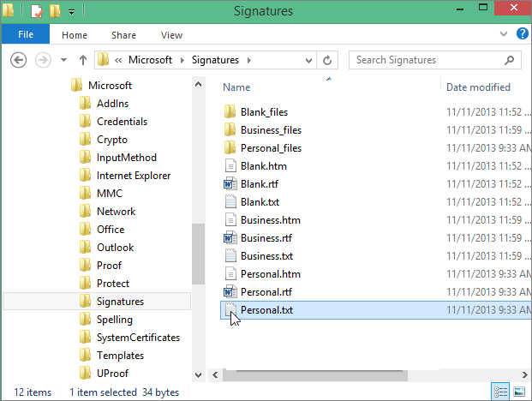Image resolution: width=532 pixels, height=401 pixels.
Task: Click the Personal.rtf Word icon
Action: pos(230,291)
